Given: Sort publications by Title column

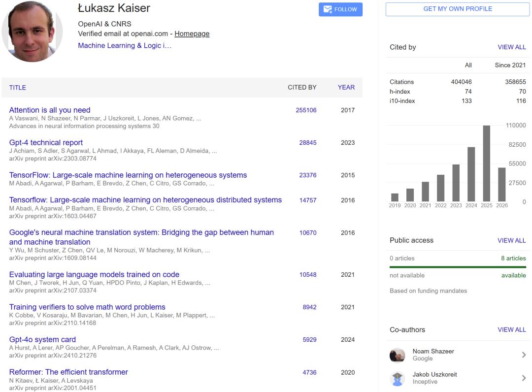Looking at the screenshot, I should 18,88.
